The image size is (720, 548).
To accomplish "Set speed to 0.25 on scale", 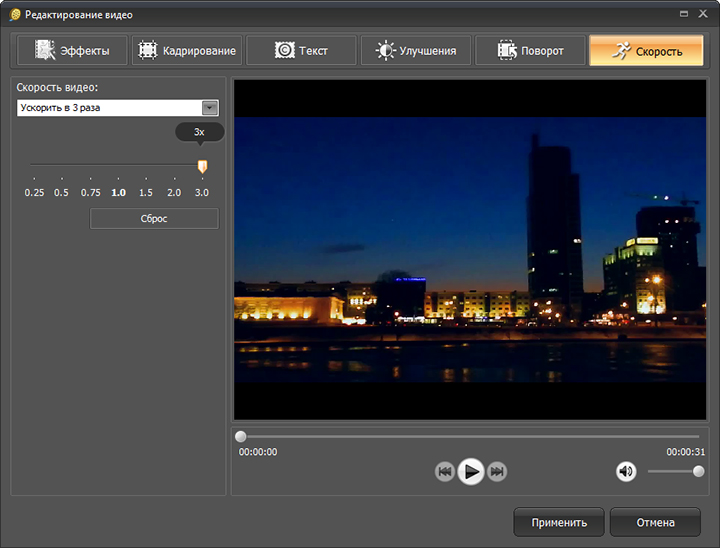I will pyautogui.click(x=34, y=192).
